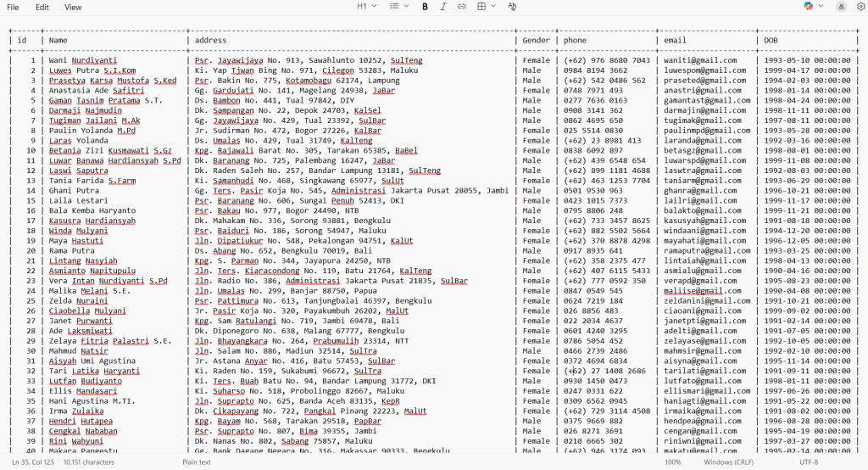
Task: Toggle italic formatting in toolbar
Action: pyautogui.click(x=443, y=7)
